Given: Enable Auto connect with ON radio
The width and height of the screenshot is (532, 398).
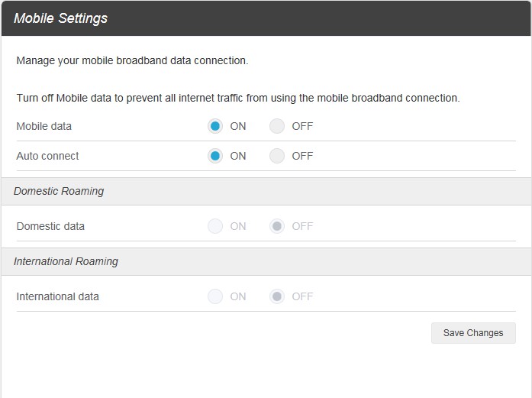Looking at the screenshot, I should pos(215,156).
